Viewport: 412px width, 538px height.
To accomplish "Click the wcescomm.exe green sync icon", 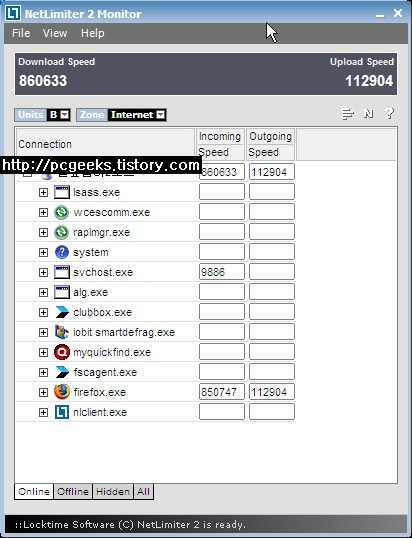I will 62,212.
